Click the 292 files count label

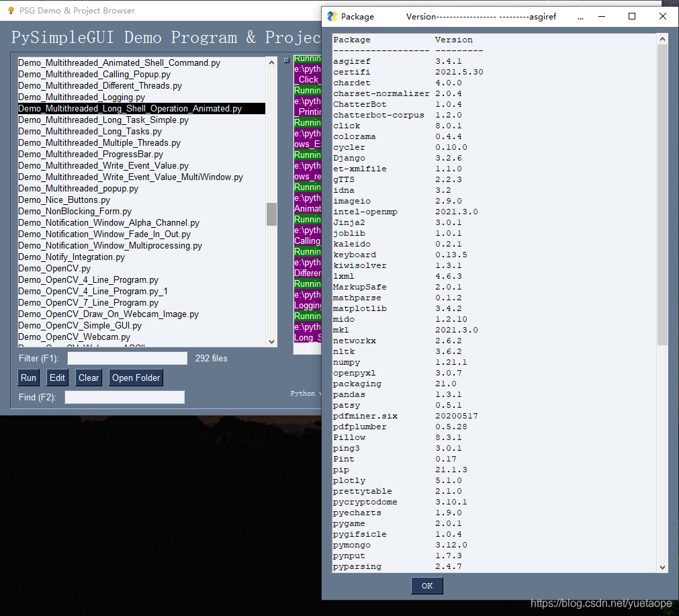tap(212, 358)
